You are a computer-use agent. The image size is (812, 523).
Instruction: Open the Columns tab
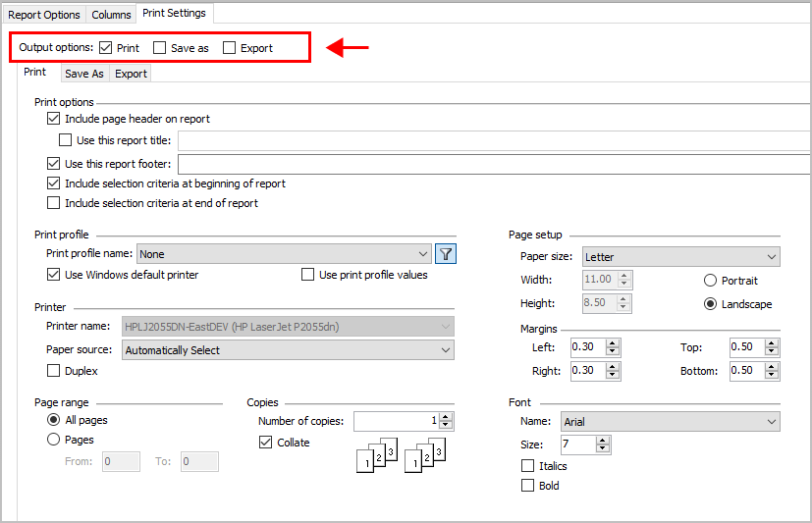click(111, 15)
